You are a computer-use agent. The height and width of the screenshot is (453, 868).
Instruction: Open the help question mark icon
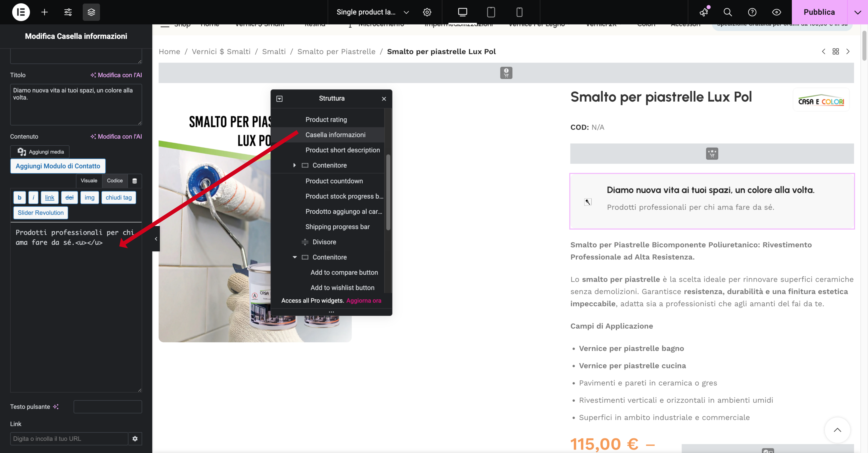coord(752,12)
